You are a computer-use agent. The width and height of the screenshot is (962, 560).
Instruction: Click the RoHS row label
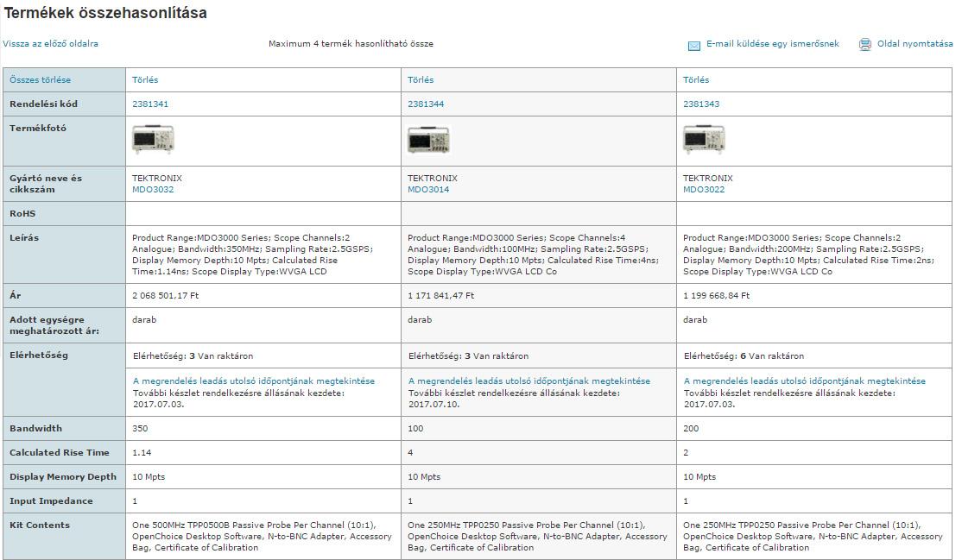tap(22, 213)
